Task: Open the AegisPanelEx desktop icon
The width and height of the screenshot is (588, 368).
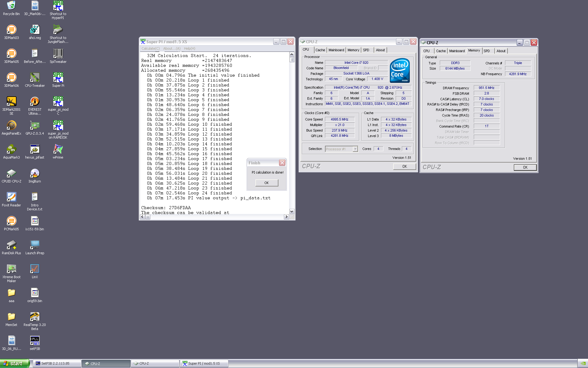Action: pos(11,128)
